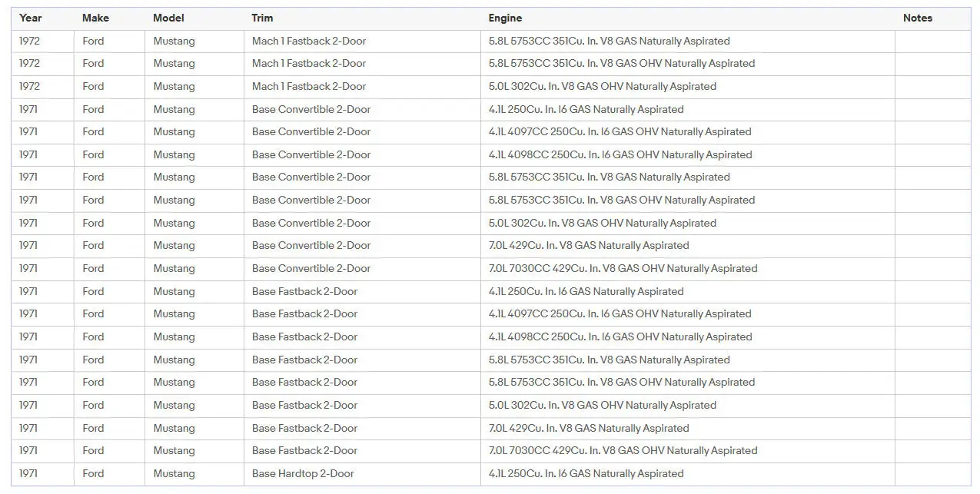Select Base Fastback 7.0L 7030CC 429Cu. engine cell
This screenshot has width=980, height=494.
(x=688, y=451)
